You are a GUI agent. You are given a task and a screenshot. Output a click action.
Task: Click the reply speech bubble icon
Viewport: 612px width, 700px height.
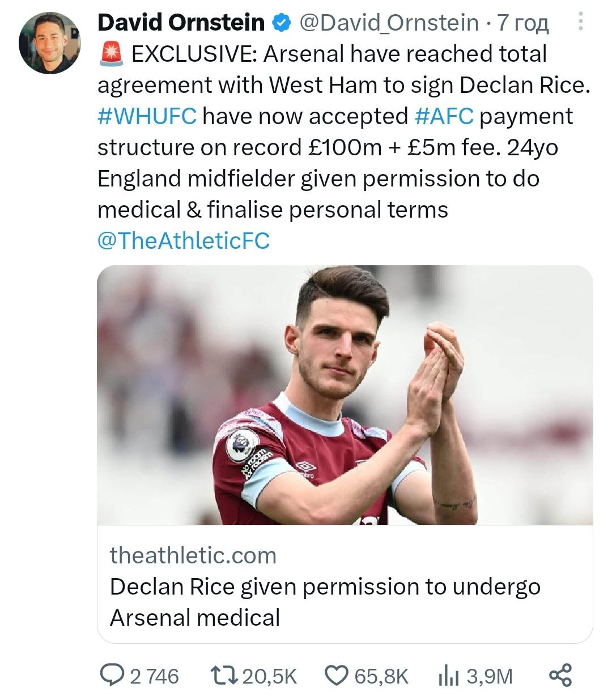pos(113,675)
